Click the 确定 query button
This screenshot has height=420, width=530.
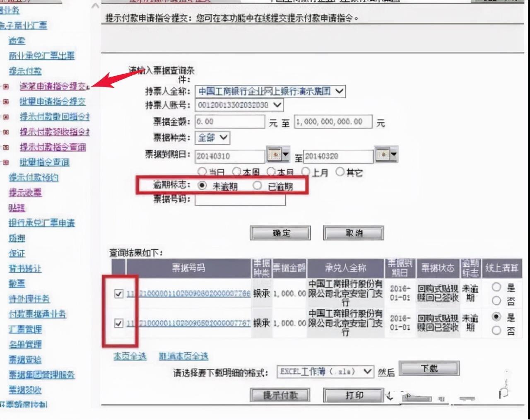280,232
